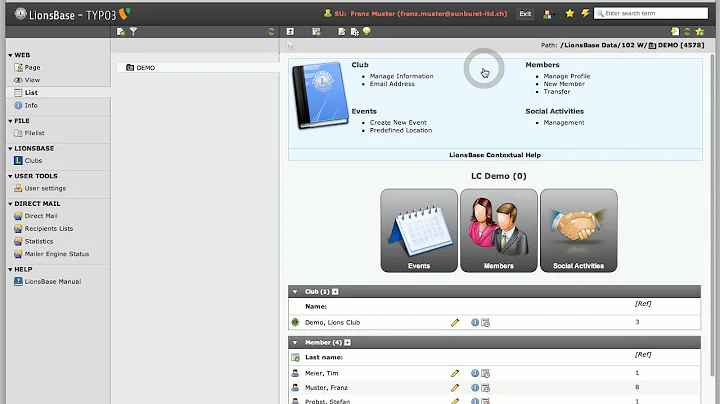Image resolution: width=720 pixels, height=404 pixels.
Task: Open the bookmarks star in the top bar
Action: 570,13
